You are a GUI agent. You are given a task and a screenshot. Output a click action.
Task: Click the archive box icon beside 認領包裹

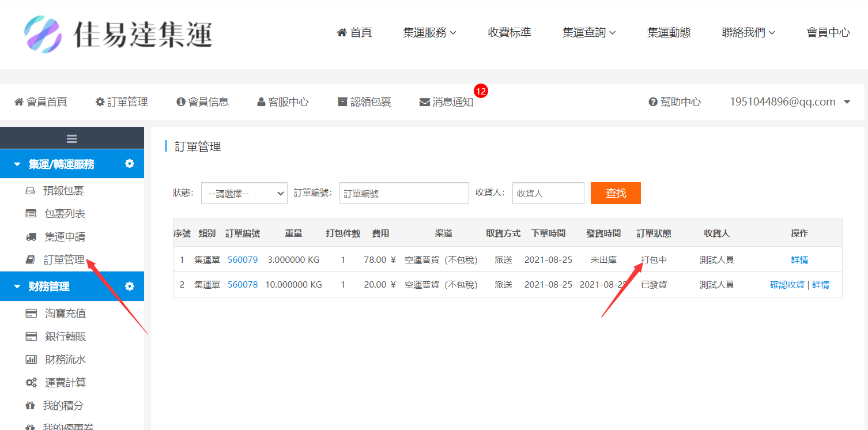(342, 101)
